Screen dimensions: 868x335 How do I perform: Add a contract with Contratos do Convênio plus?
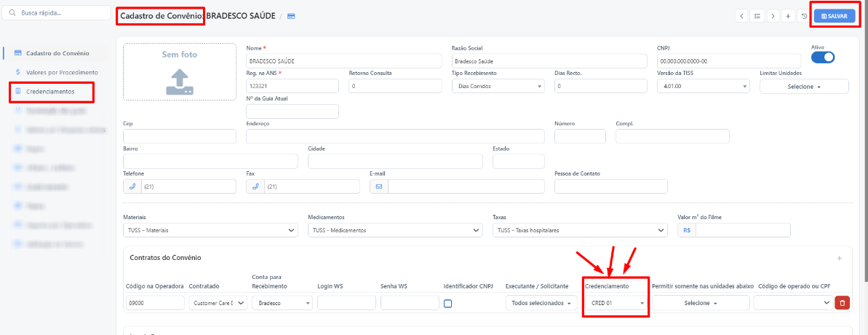839,258
